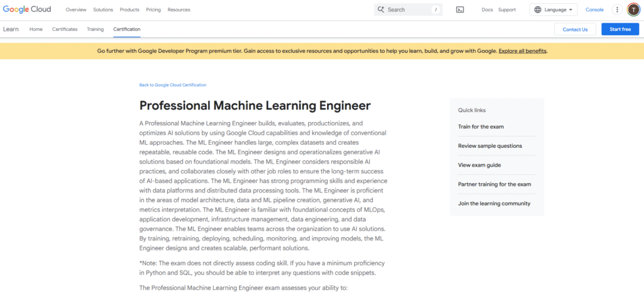Click the Start free button

pos(620,29)
